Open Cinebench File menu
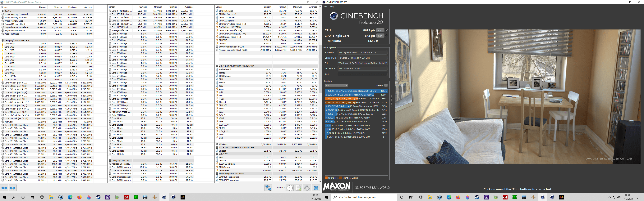Viewport: 644px width, 201px height. tap(325, 7)
